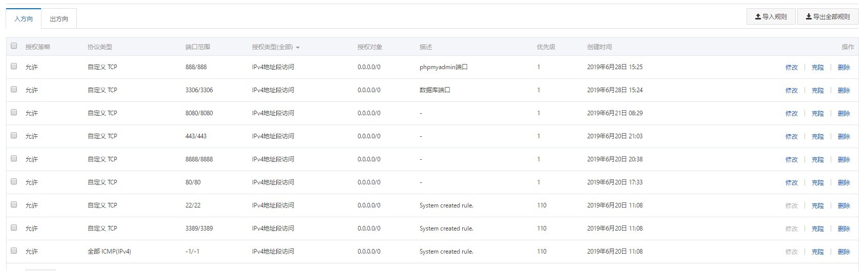Viewport: 868px width, 271px height.
Task: Click 删除 for the 3306/3306 rule
Action: point(844,91)
